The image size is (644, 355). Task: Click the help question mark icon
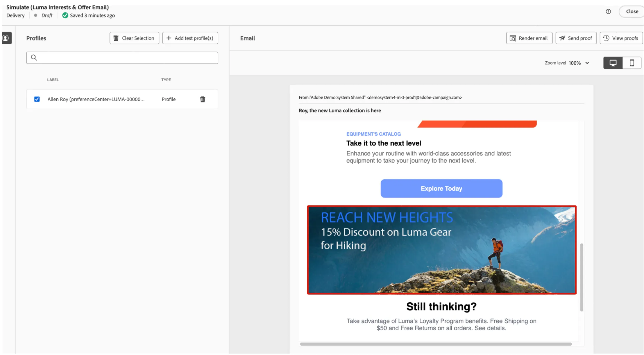[x=608, y=11]
